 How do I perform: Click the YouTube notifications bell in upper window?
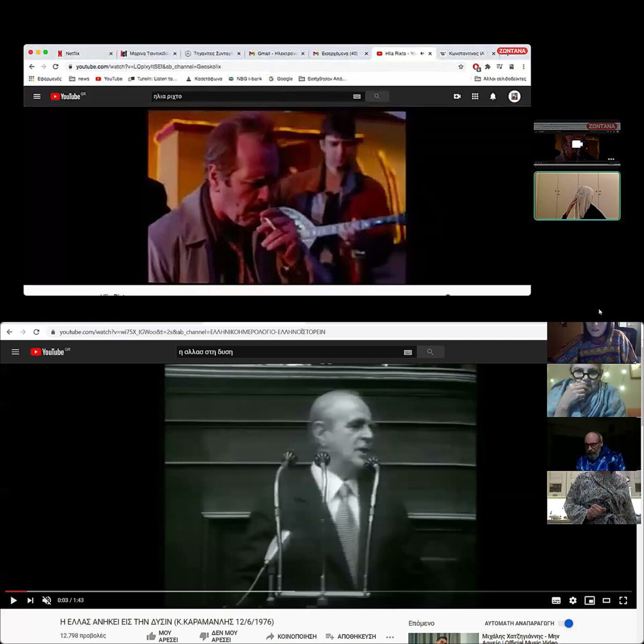tap(493, 97)
